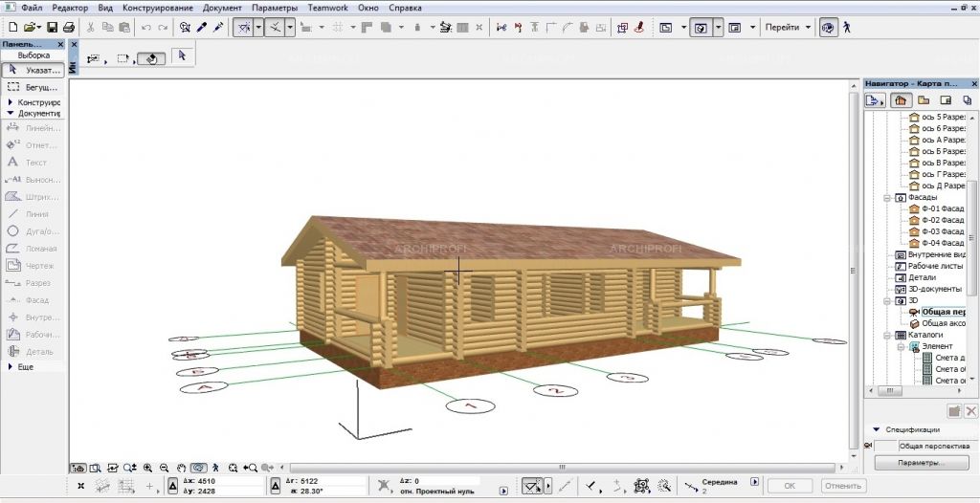980x503 pixels.
Task: Select the Text tool in the toolbox
Action: coord(35,163)
